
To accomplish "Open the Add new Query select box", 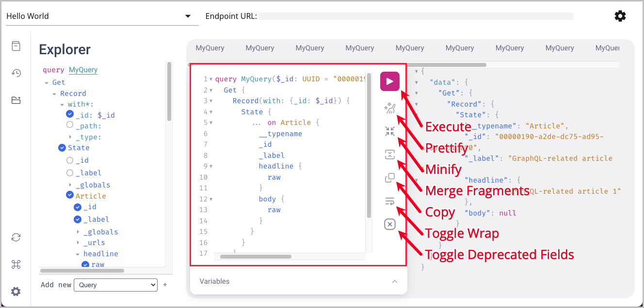I will [115, 285].
